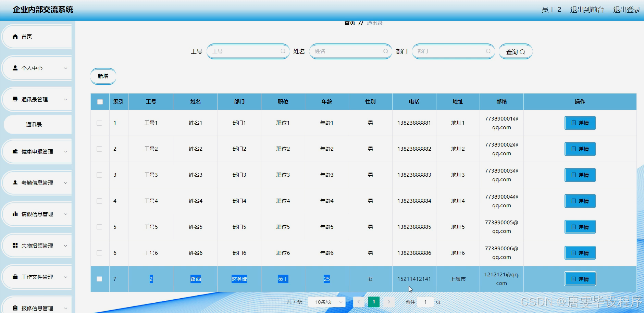Check the row checkbox for 工号4
Viewport: 644px width, 313px height.
[99, 201]
